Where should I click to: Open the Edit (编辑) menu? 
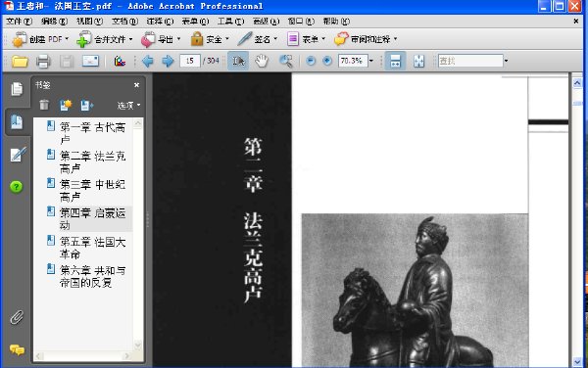(x=54, y=22)
